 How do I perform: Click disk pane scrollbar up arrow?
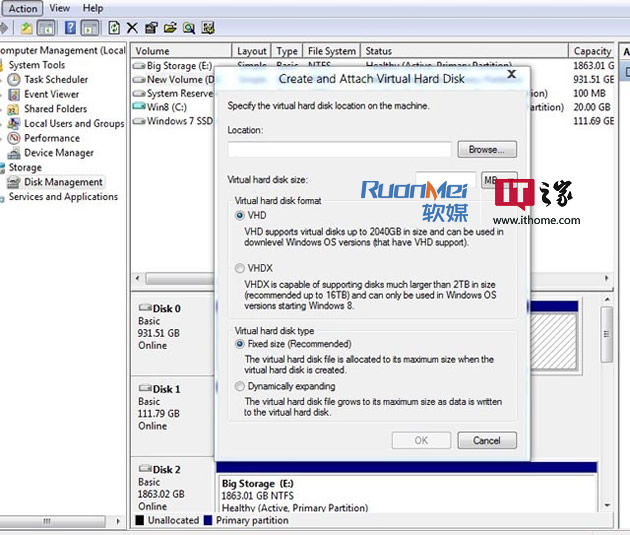coord(607,299)
